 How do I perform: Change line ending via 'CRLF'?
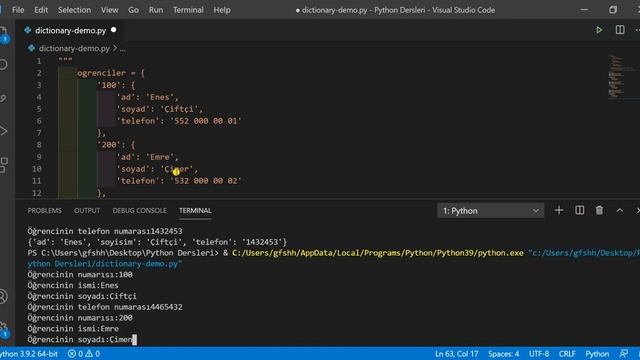(x=567, y=354)
